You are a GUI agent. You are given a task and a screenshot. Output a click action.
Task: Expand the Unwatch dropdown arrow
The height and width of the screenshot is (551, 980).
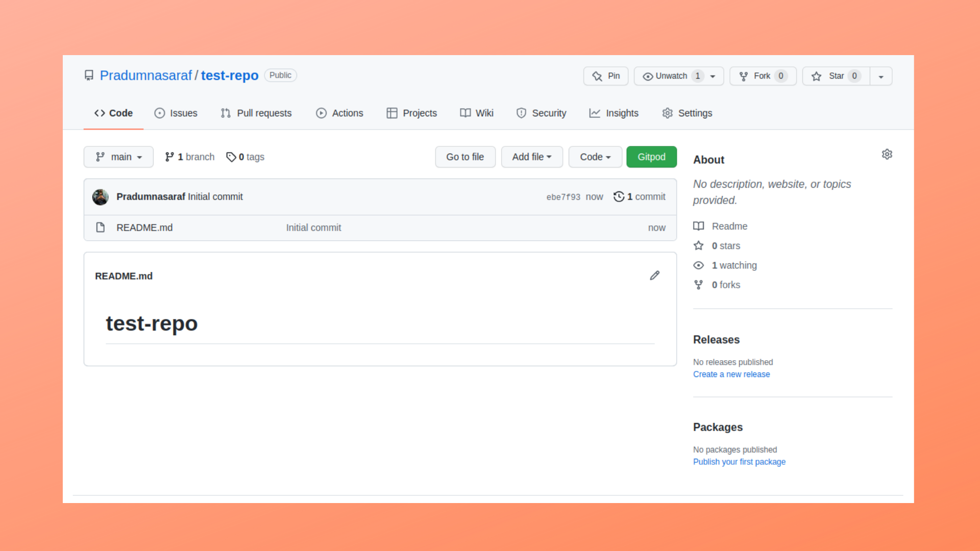[713, 76]
